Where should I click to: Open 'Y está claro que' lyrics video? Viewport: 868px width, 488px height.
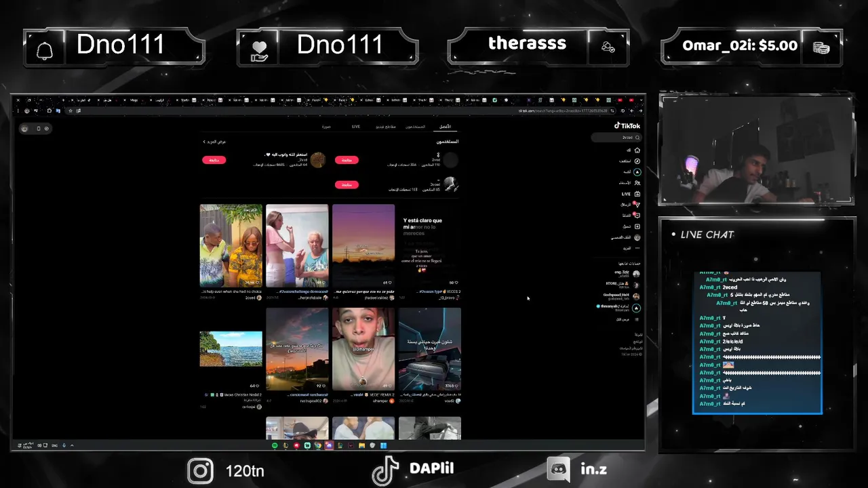430,245
